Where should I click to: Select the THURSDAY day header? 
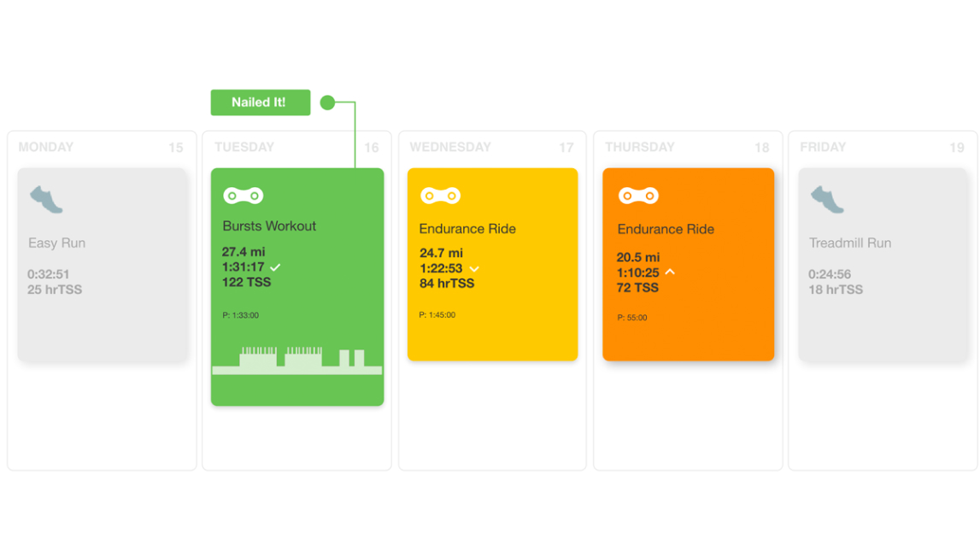pos(639,148)
